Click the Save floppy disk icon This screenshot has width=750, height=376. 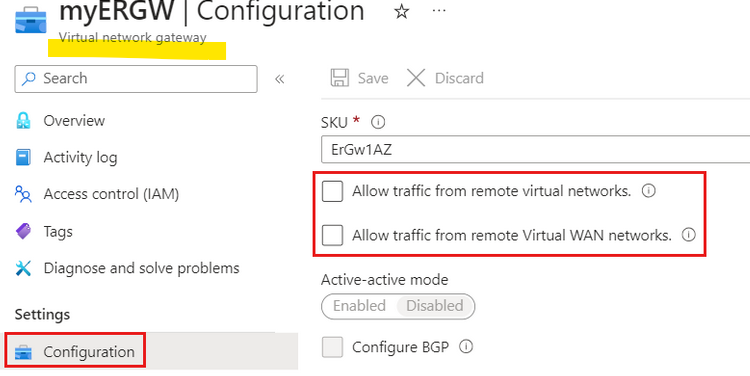click(x=340, y=78)
